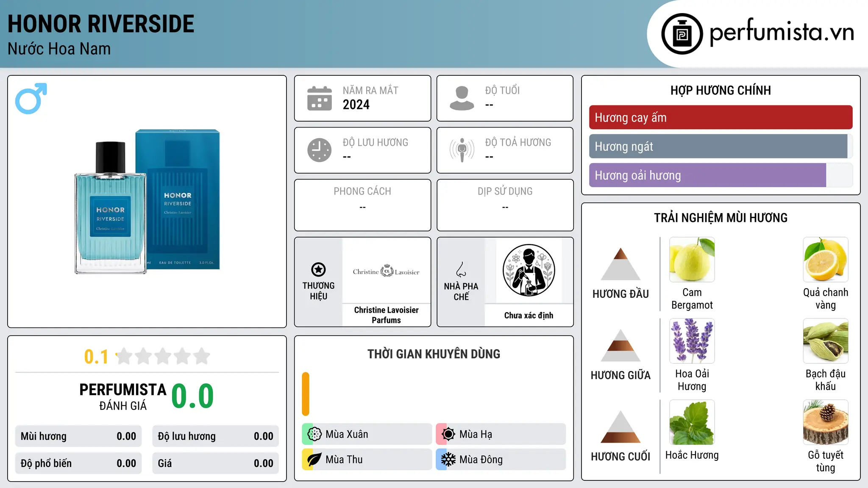The image size is (868, 488).
Task: Click the Hoa Oải Hương note name
Action: 692,380
